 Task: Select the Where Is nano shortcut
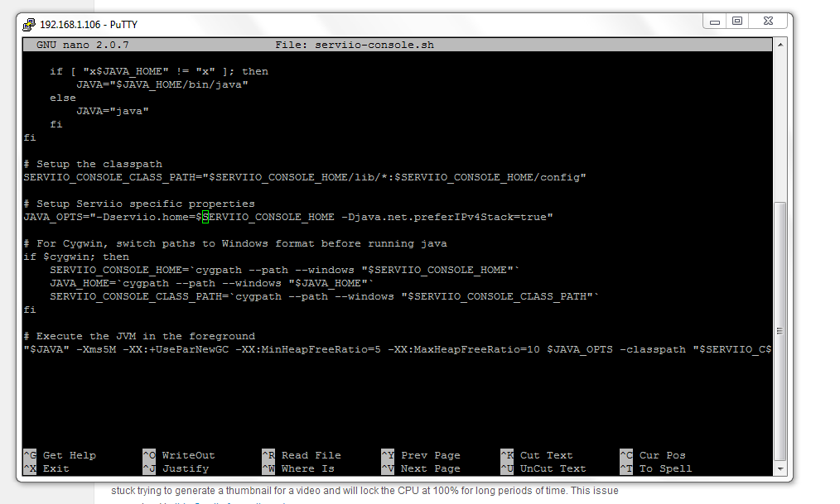(308, 468)
